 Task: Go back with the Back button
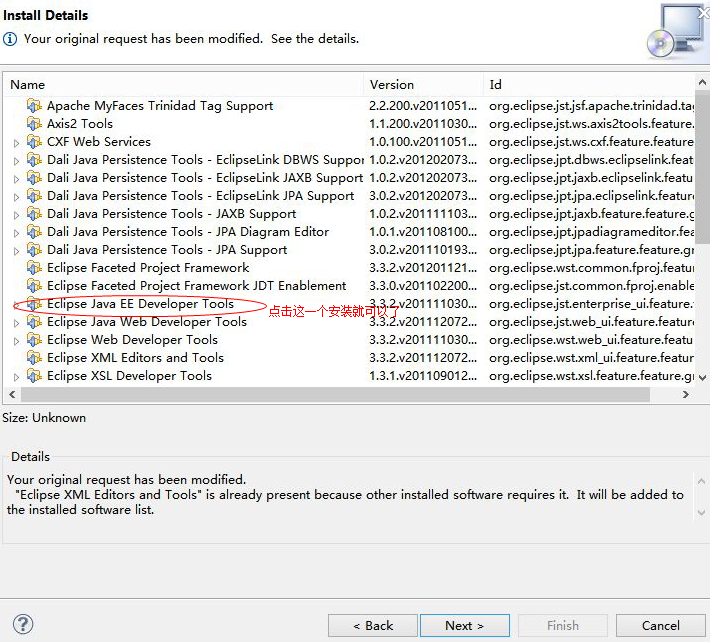pos(373,625)
